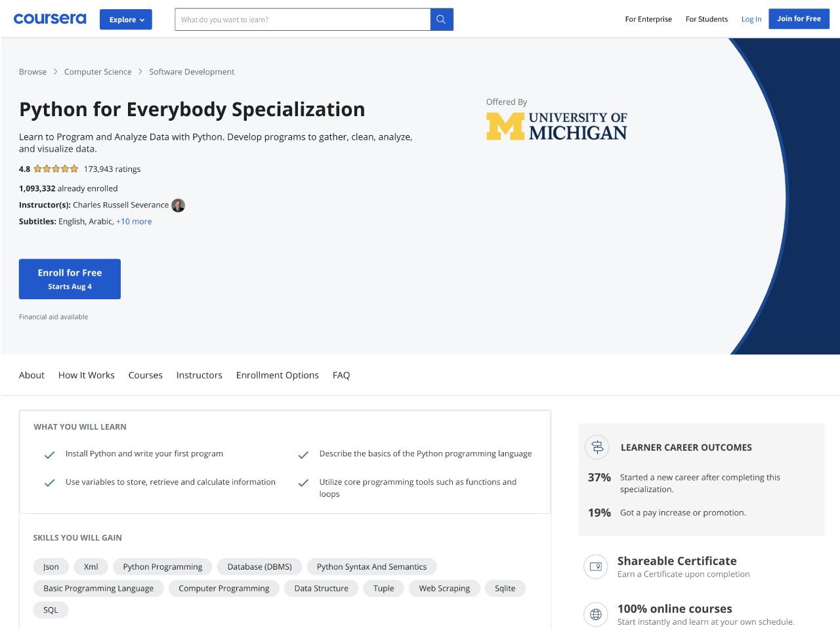The width and height of the screenshot is (840, 630).
Task: Switch to the Enrollment Options tab
Action: click(278, 375)
